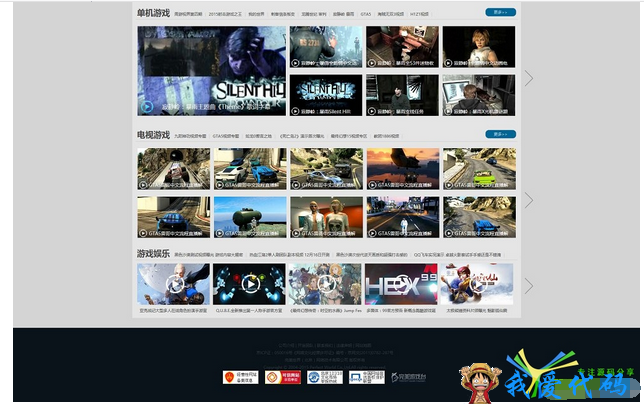Open 更多>> button in 电视游戏 section
The height and width of the screenshot is (409, 644).
click(500, 134)
